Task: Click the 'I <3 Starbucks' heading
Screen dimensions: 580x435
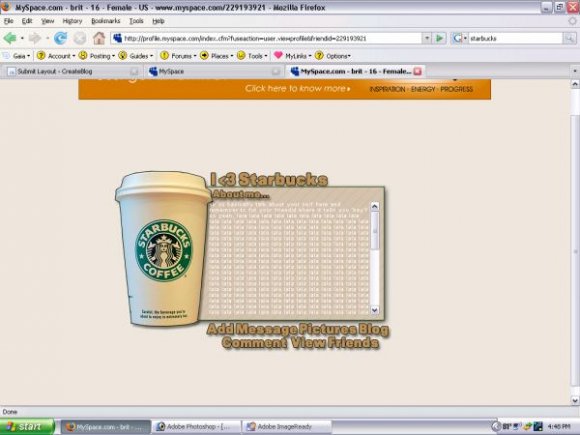Action: tap(269, 180)
